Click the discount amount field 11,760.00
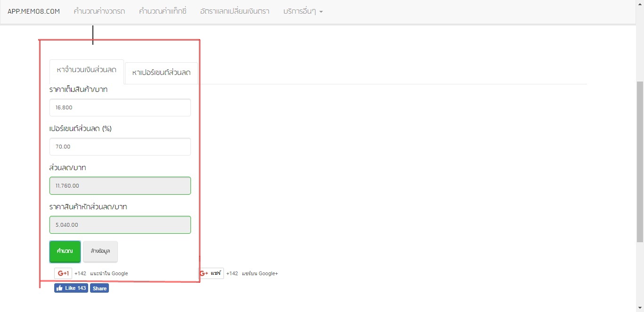 pyautogui.click(x=120, y=186)
